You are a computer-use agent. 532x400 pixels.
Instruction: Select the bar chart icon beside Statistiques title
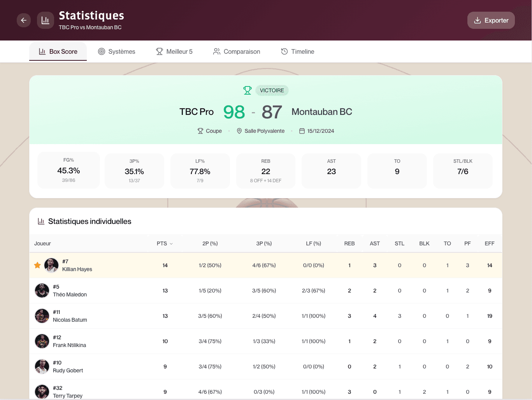click(45, 20)
